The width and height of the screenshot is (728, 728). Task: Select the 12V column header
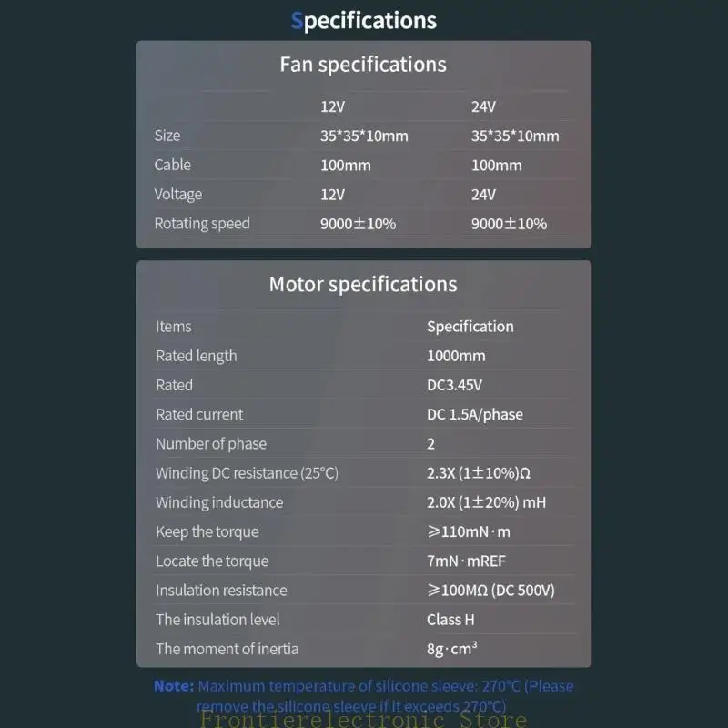(332, 106)
